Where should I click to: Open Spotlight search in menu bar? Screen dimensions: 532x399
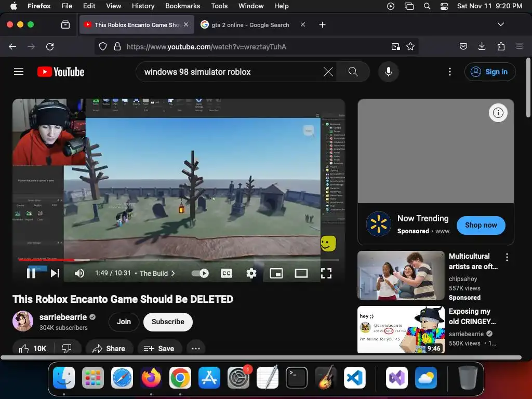427,6
